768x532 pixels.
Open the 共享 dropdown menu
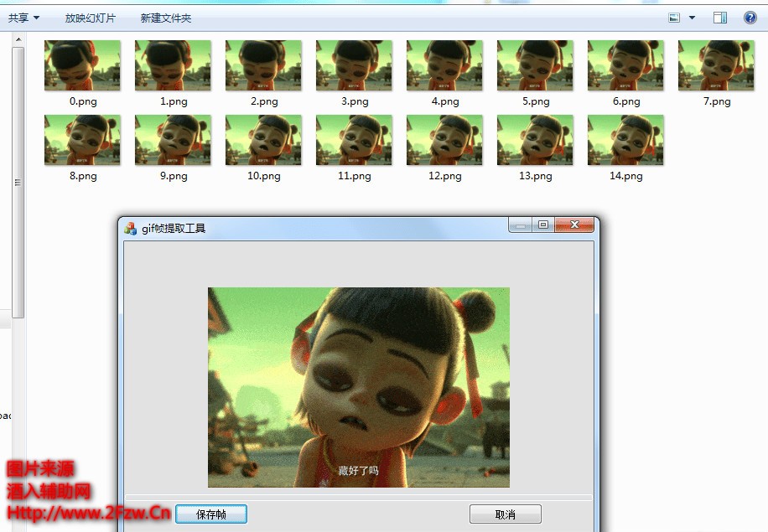click(23, 18)
